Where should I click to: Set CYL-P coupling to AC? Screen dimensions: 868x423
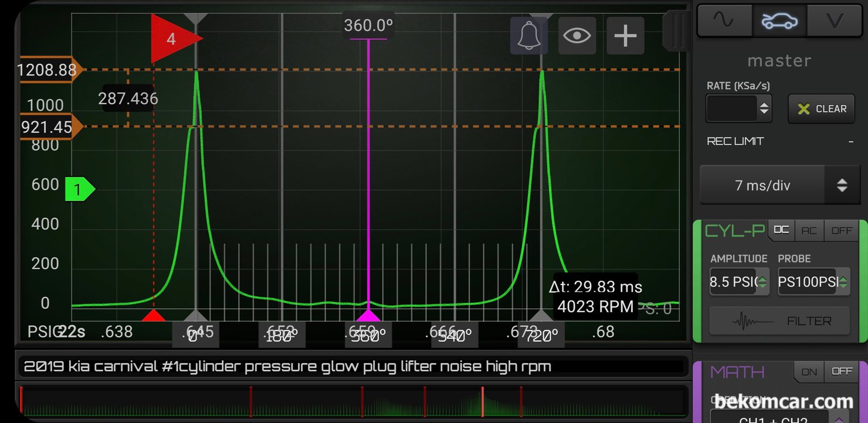[809, 230]
